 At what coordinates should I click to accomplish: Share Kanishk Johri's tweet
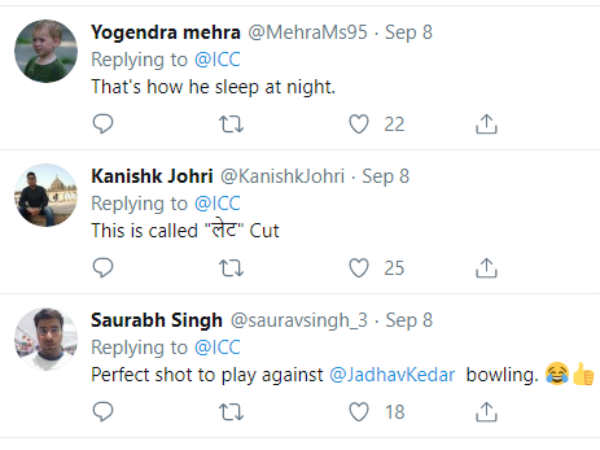click(x=486, y=268)
